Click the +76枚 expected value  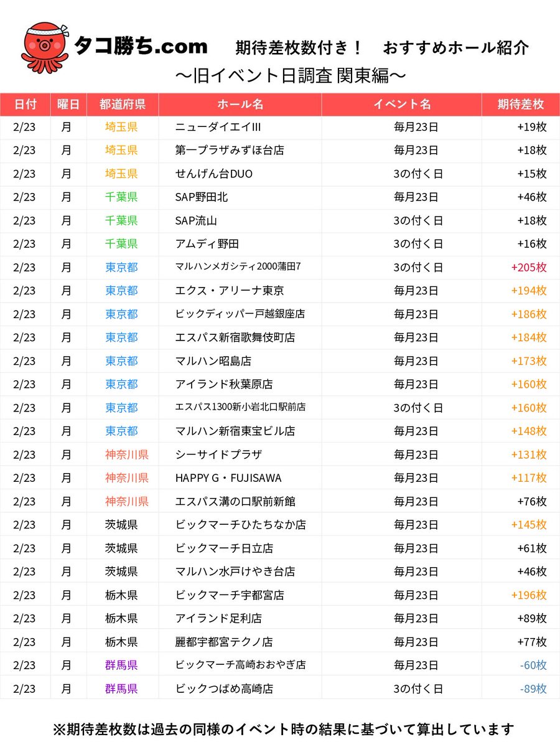532,501
